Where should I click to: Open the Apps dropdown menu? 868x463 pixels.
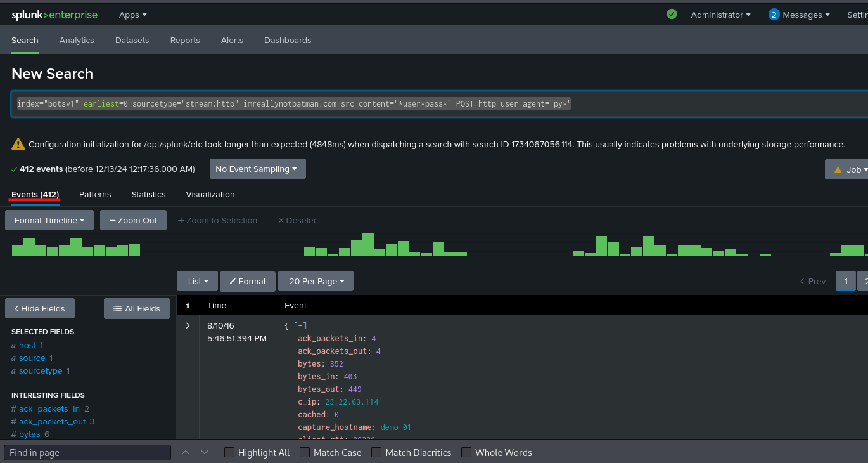pyautogui.click(x=132, y=15)
